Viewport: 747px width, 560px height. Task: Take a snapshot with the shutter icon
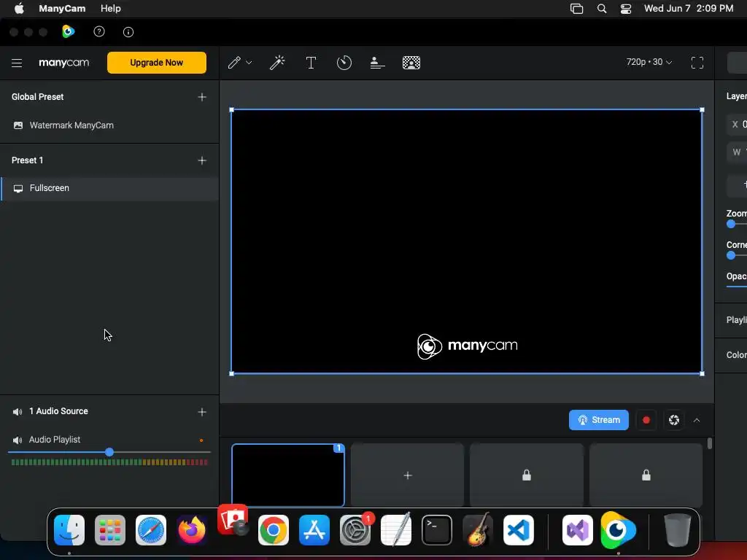point(674,420)
